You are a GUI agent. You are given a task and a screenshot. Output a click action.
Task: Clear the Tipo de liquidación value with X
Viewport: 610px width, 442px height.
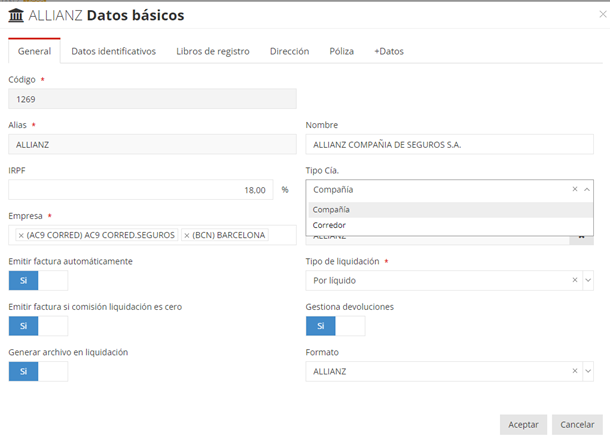pos(575,281)
